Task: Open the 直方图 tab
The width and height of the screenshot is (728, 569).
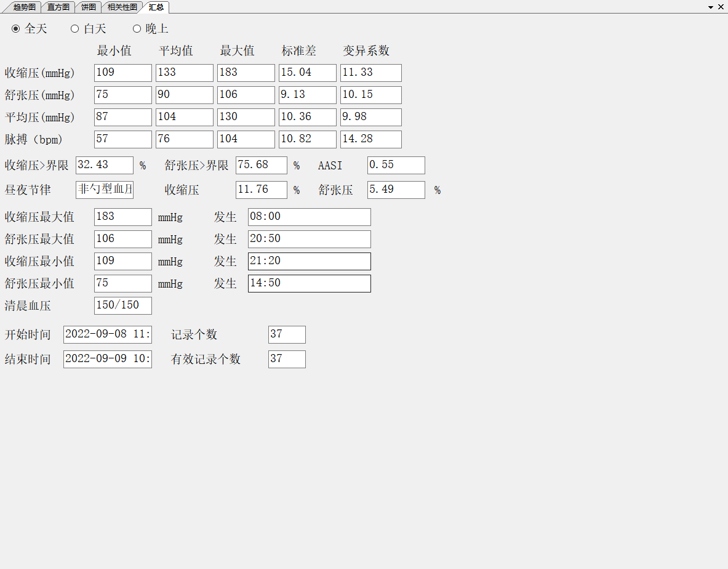Action: tap(59, 7)
